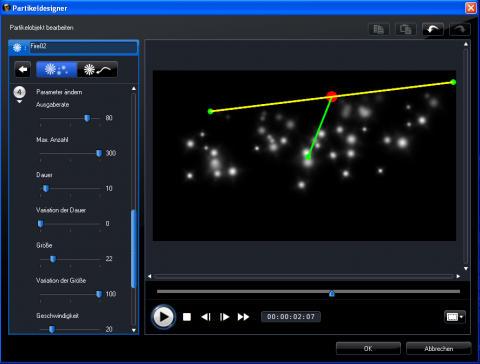
Task: Switch to particle motion path tab
Action: pos(97,69)
